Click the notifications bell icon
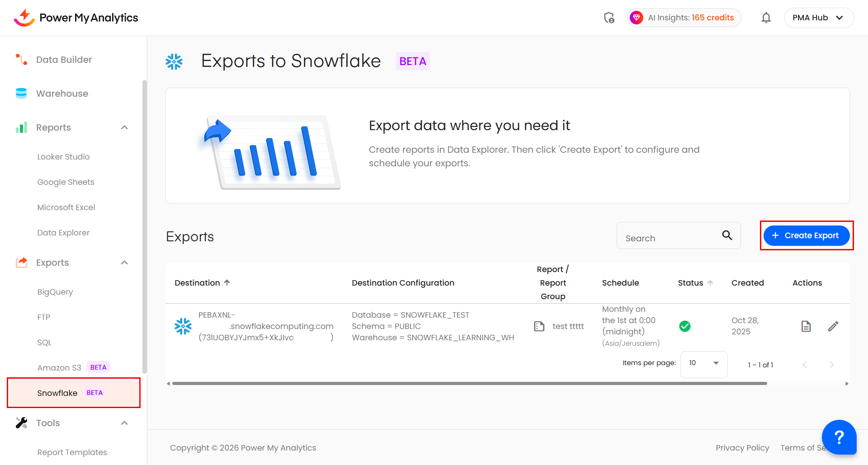This screenshot has height=465, width=868. click(766, 18)
